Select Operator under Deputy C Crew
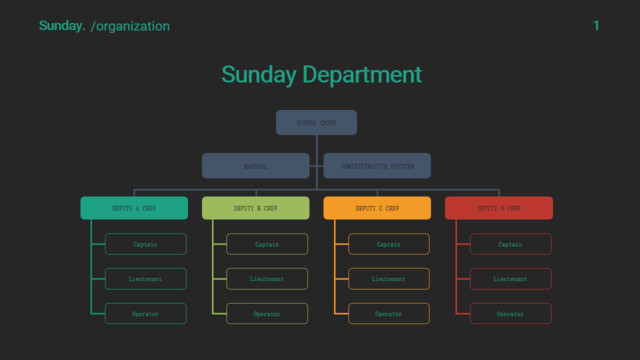The width and height of the screenshot is (640, 360). point(389,313)
